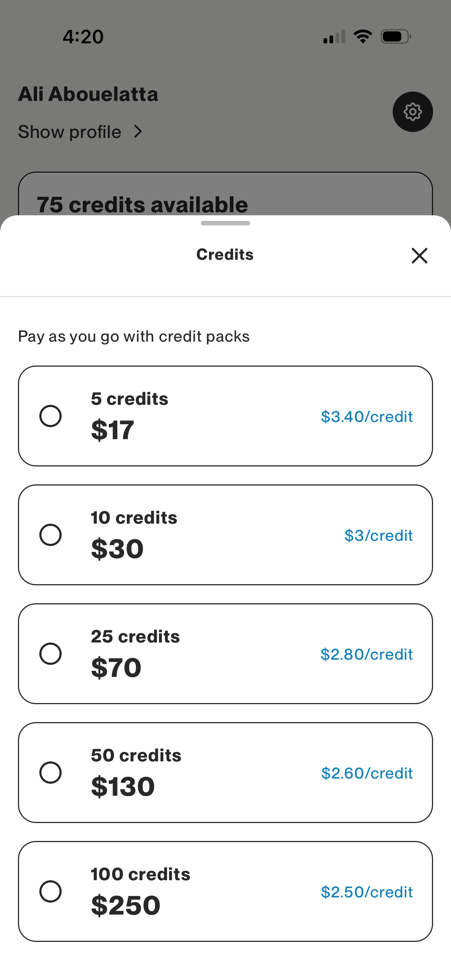Open the settings gear icon
Screen dimensions: 451x980
pyautogui.click(x=412, y=111)
